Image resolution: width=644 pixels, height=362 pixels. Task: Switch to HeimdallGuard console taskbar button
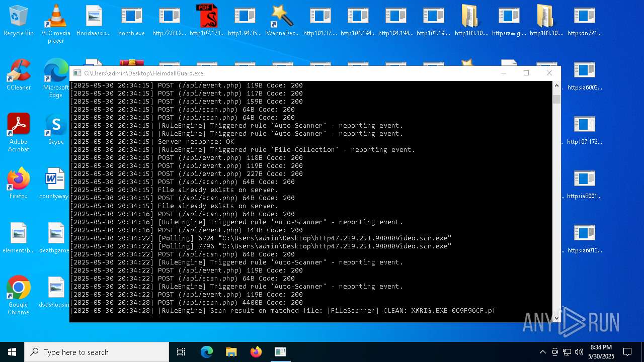click(x=280, y=352)
